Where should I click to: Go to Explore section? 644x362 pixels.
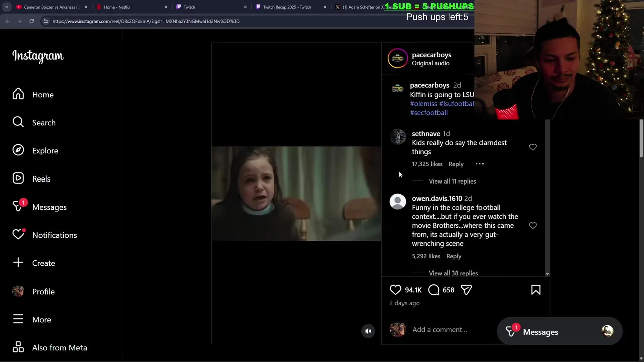coord(35,151)
